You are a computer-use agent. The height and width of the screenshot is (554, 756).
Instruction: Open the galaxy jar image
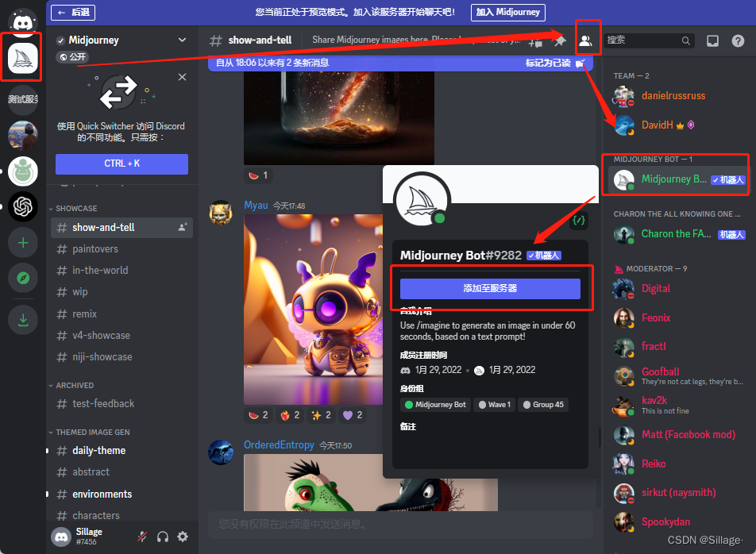pos(338,118)
